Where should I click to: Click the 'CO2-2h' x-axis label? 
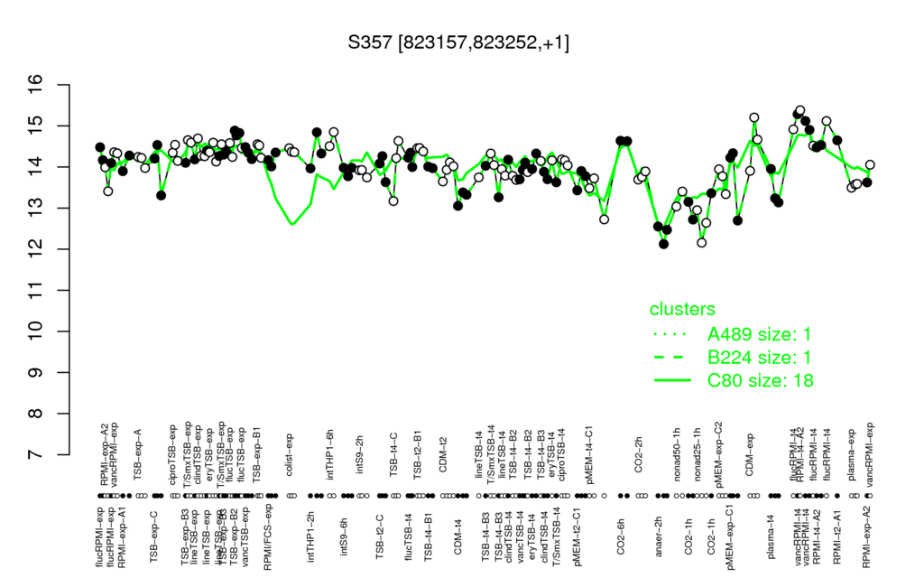point(638,456)
